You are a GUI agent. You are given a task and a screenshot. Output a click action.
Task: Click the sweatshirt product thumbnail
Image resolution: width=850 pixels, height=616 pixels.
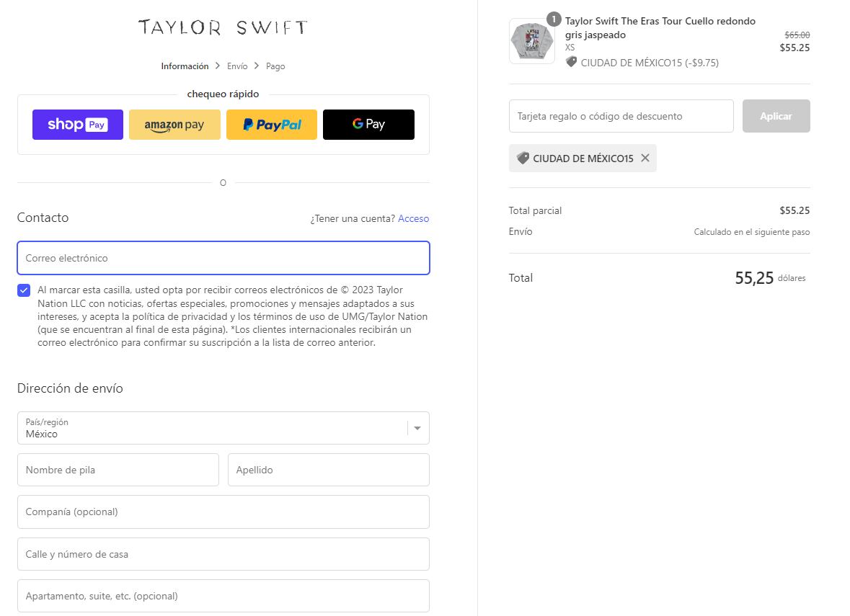531,41
